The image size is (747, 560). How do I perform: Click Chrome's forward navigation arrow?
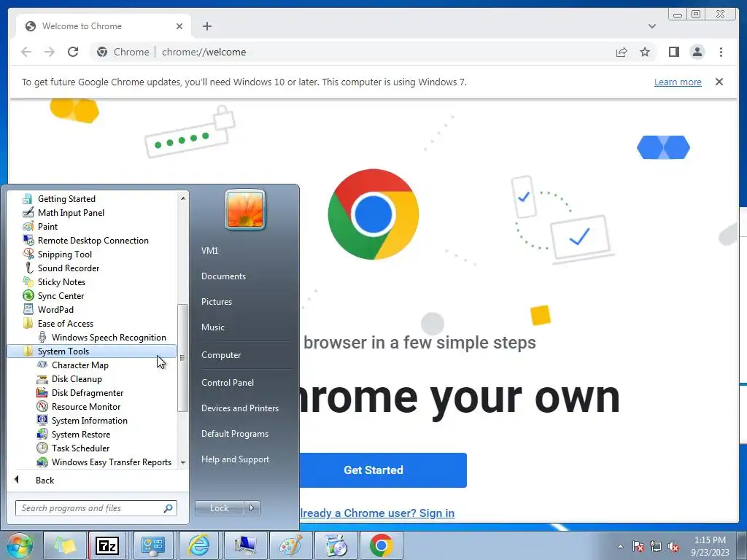(x=50, y=52)
